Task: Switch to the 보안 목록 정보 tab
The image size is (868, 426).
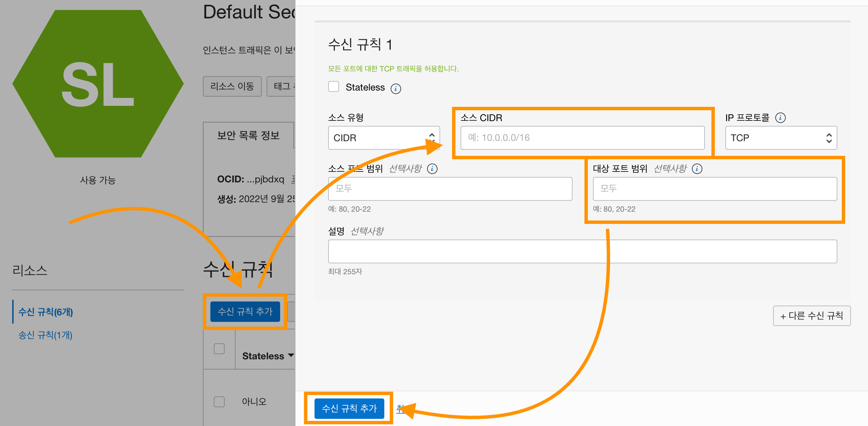Action: (x=248, y=135)
